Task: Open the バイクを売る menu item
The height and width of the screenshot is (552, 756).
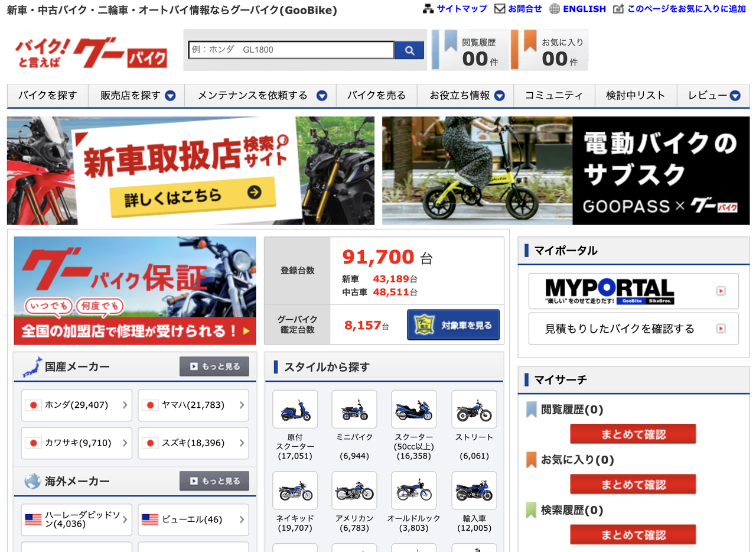Action: point(376,96)
